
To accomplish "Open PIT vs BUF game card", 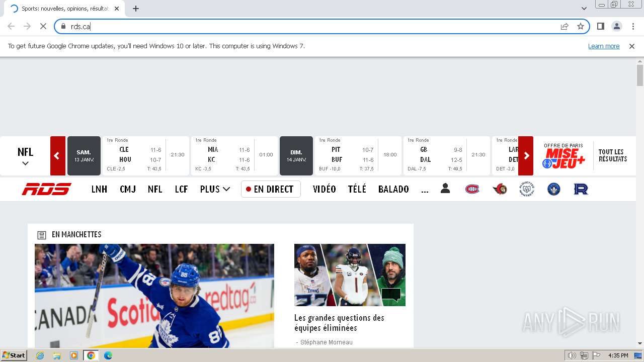I will pos(358,156).
